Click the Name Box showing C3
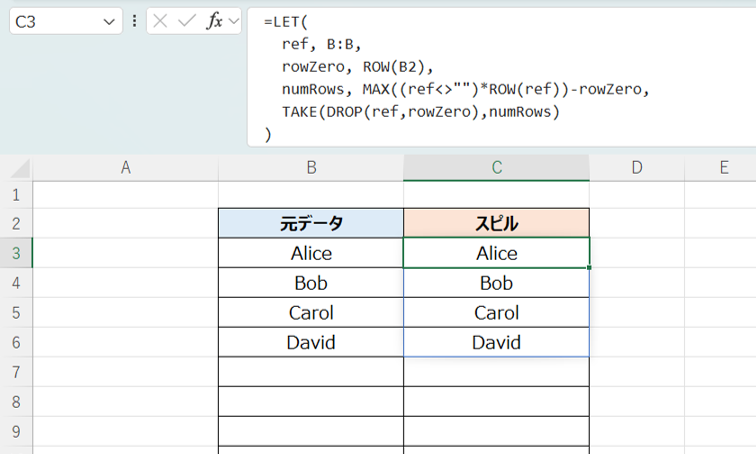Screen dimensions: 756x454 (x=66, y=22)
